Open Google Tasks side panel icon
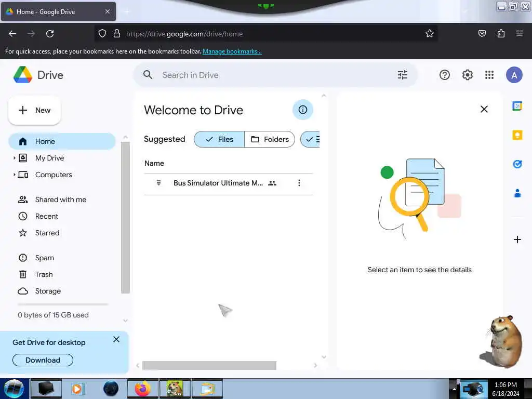 517,164
